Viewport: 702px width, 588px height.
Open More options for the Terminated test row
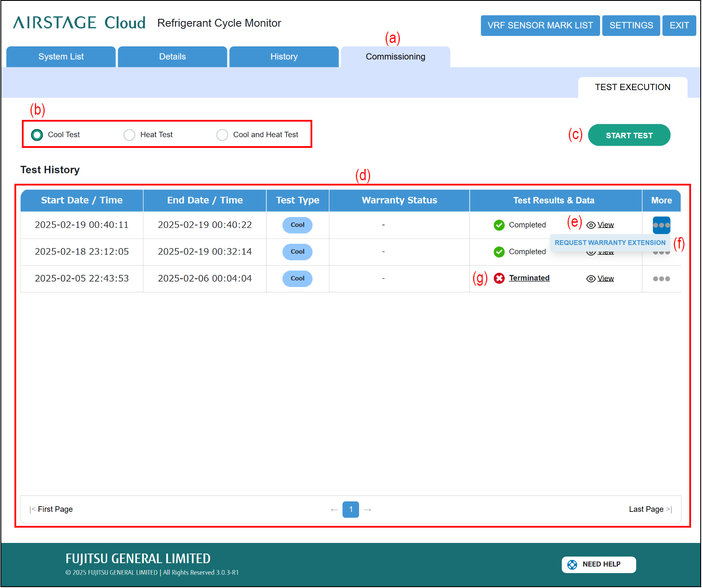(661, 279)
